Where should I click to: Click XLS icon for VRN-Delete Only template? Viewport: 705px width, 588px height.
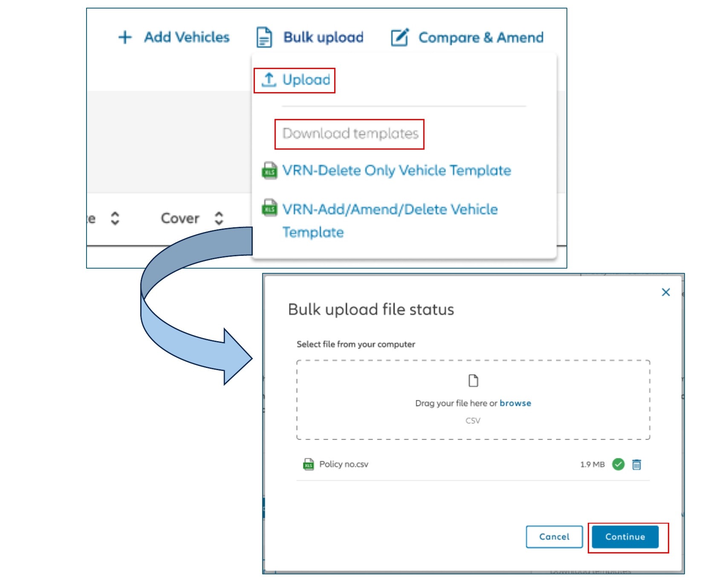click(269, 171)
